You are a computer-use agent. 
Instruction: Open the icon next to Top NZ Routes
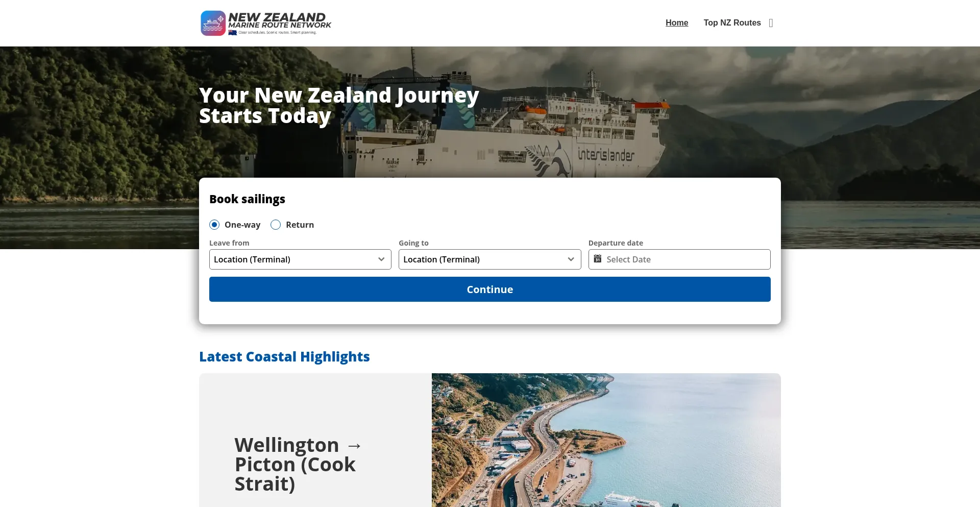coord(771,23)
